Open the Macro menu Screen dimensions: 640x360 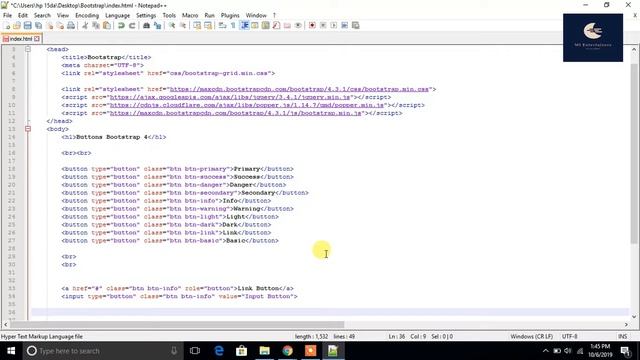[190, 15]
